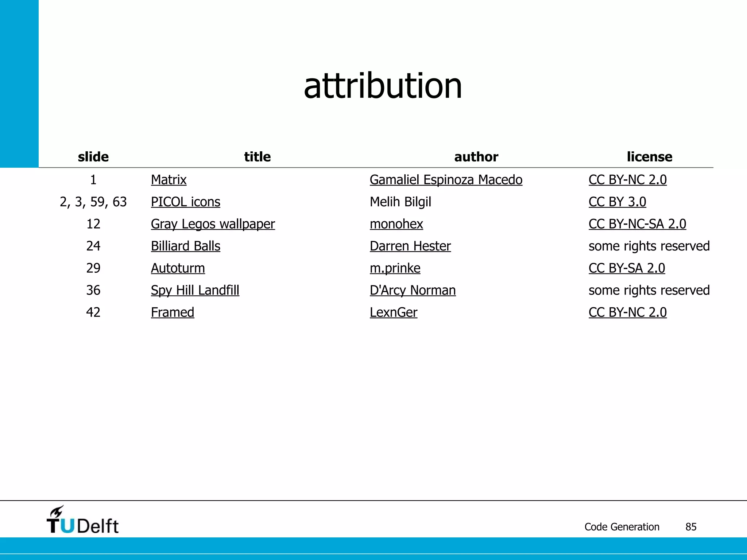Open CC BY-NC 2.0 license for Matrix
This screenshot has width=747, height=560.
click(628, 180)
